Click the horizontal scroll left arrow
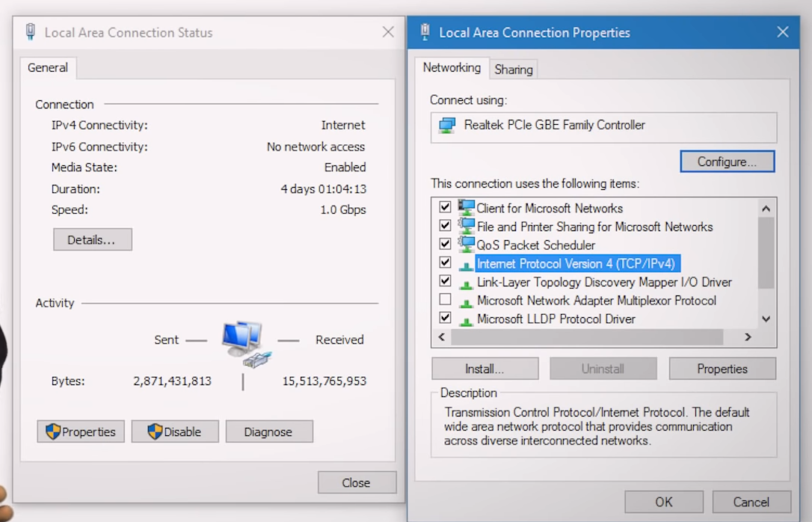This screenshot has width=812, height=522. coord(442,337)
